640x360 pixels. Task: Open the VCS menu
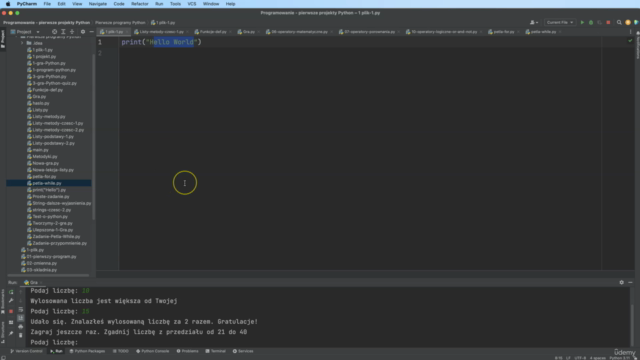point(192,4)
